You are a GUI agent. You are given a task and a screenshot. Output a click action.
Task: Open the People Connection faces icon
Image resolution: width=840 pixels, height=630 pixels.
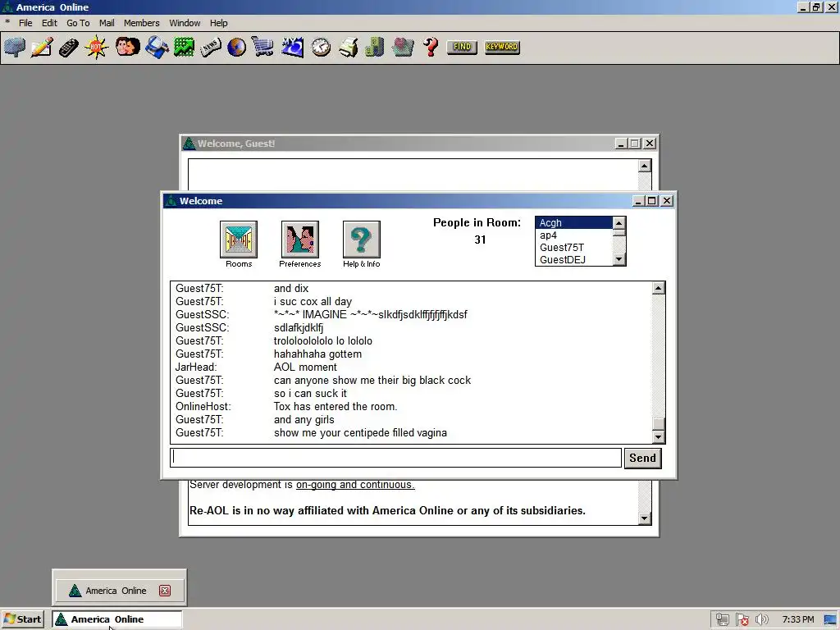pos(127,47)
